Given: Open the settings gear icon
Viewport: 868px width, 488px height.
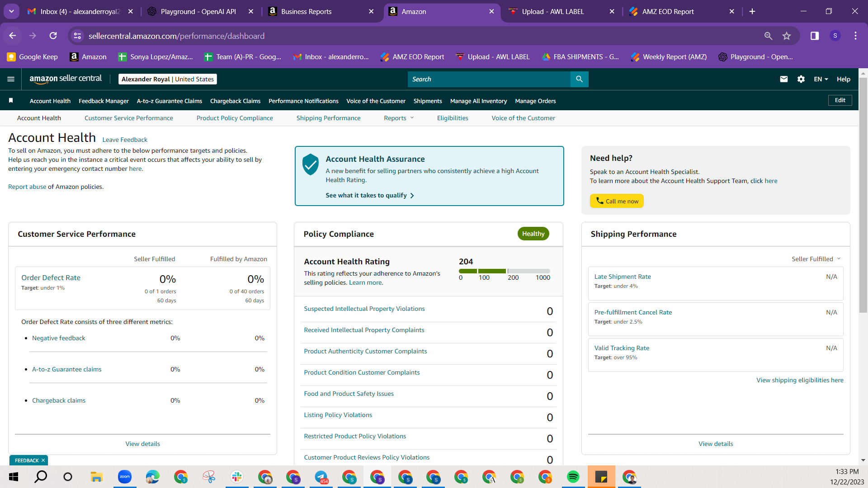Looking at the screenshot, I should tap(801, 79).
